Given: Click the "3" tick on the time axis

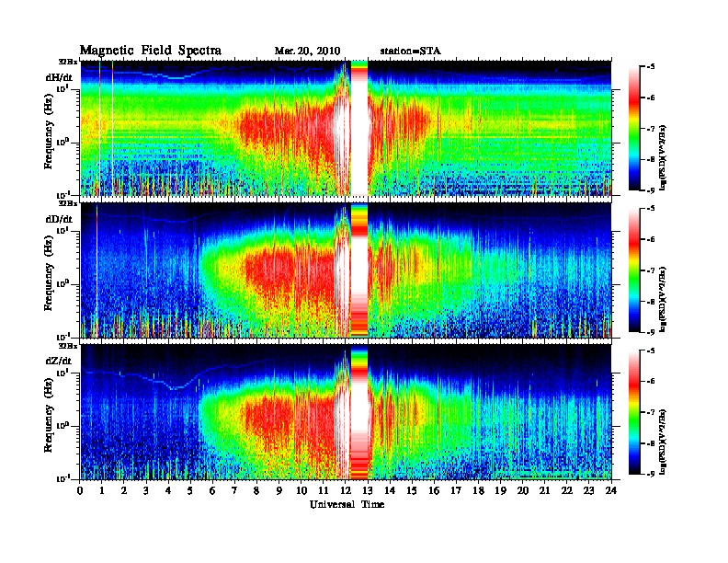Looking at the screenshot, I should 146,490.
